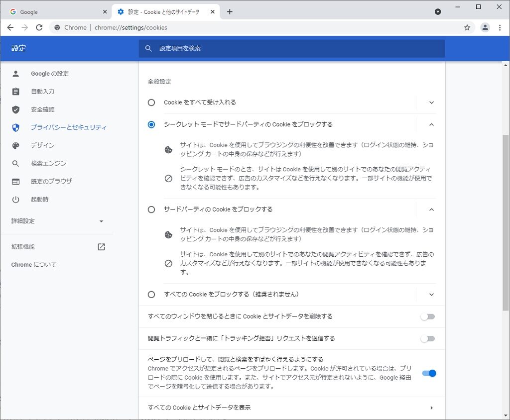510x420 pixels.
Task: Open the Chrome three-dot menu
Action: pyautogui.click(x=500, y=28)
